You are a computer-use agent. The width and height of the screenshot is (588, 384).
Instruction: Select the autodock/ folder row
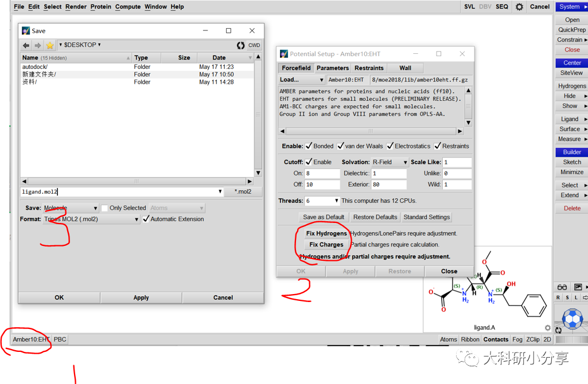pyautogui.click(x=137, y=66)
